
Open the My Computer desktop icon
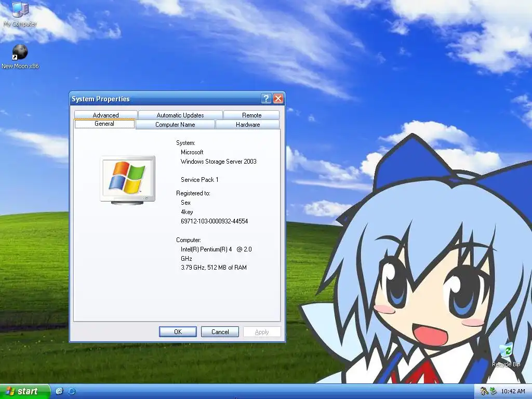point(20,14)
